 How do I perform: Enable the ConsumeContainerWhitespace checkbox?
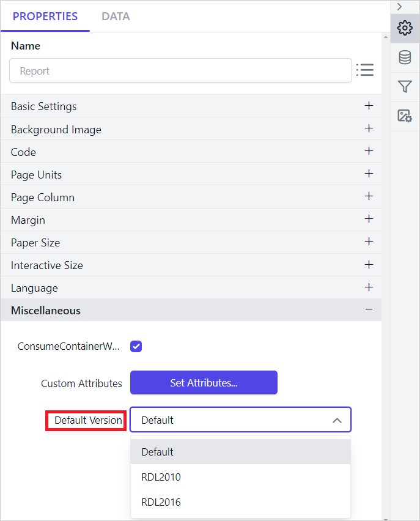136,346
